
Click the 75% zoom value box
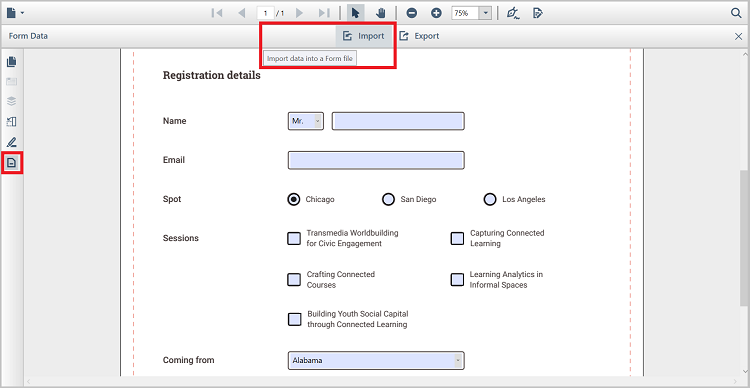coord(465,13)
